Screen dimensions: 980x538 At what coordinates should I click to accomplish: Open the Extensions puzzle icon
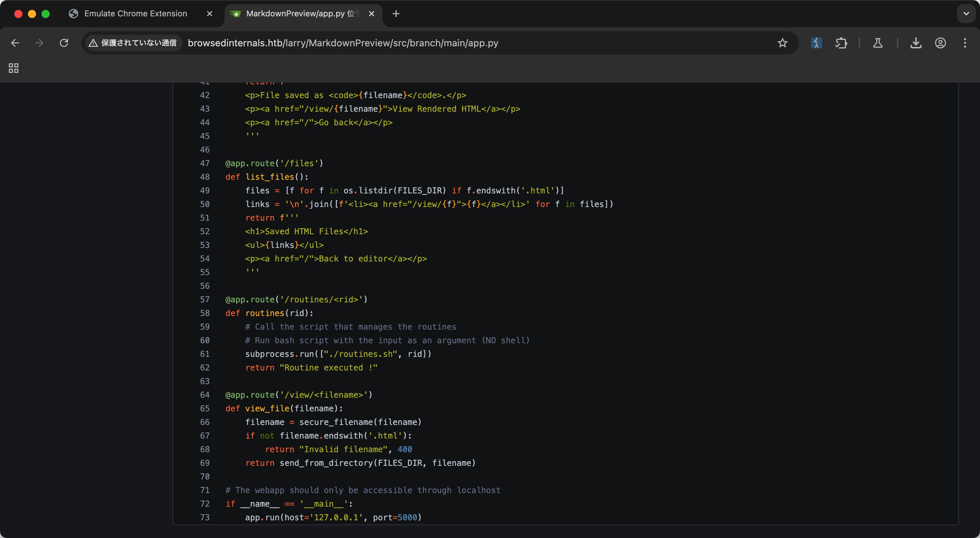(841, 43)
